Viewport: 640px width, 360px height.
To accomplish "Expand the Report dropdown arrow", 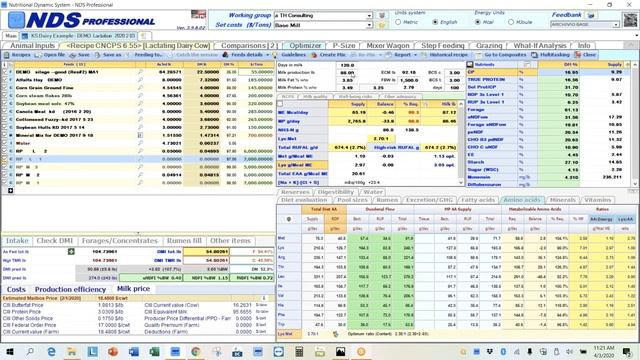I will (415, 55).
